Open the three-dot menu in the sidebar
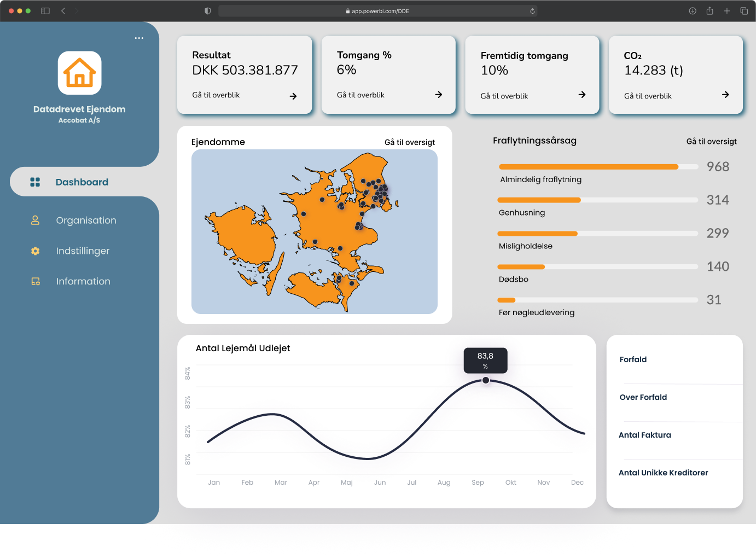This screenshot has height=558, width=756. click(x=139, y=38)
